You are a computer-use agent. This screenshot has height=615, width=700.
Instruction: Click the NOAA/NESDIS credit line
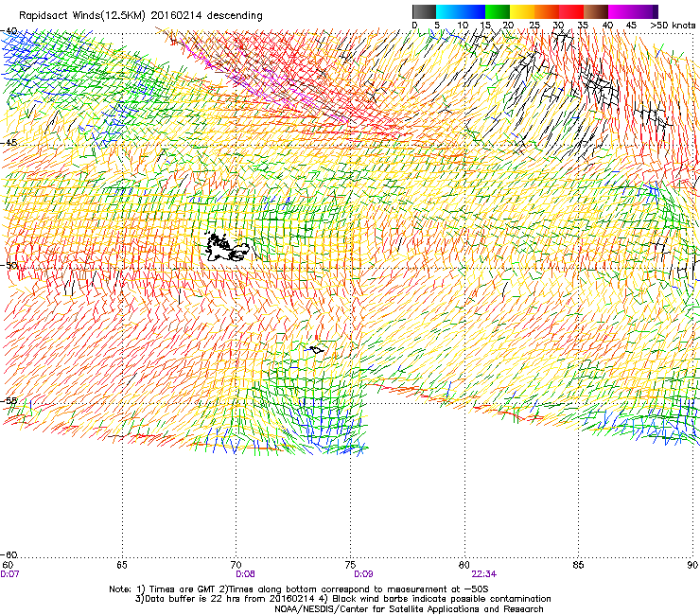(409, 609)
